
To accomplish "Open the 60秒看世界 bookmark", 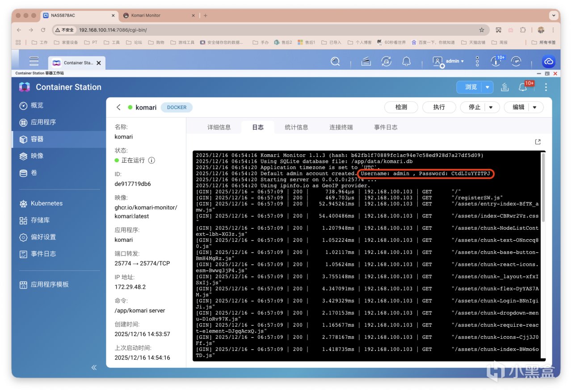I will point(391,42).
